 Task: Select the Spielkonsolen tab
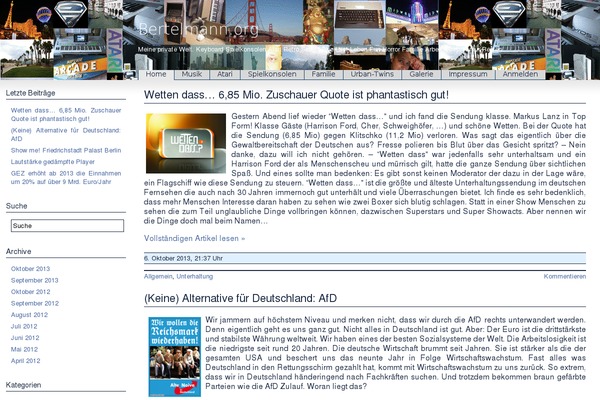tap(272, 74)
